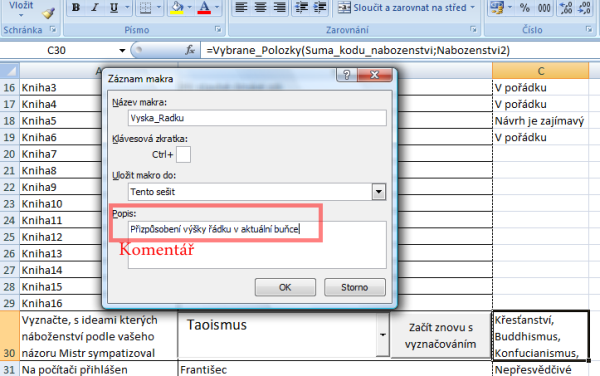Confirm macro recording with OK
The height and width of the screenshot is (376, 600).
click(285, 287)
